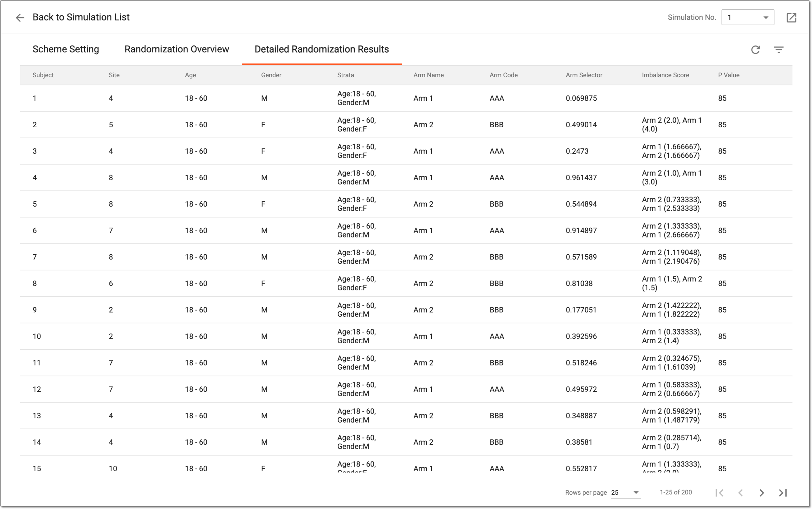Screen dimensions: 812x509
Task: Click arm selector value 0.914897
Action: coord(581,231)
